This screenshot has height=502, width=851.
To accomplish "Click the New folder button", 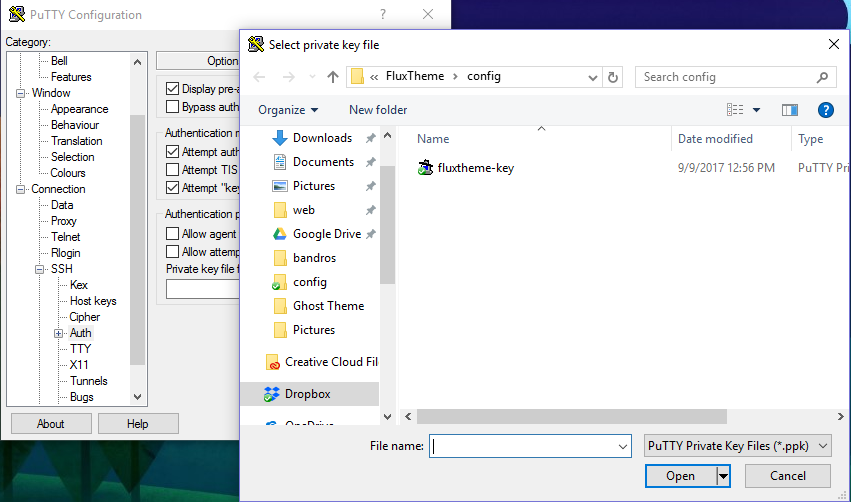I will click(x=378, y=110).
